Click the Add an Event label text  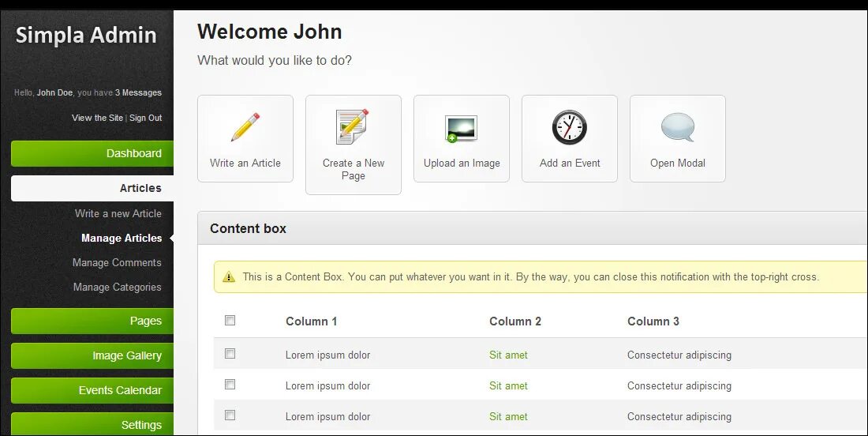tap(570, 163)
